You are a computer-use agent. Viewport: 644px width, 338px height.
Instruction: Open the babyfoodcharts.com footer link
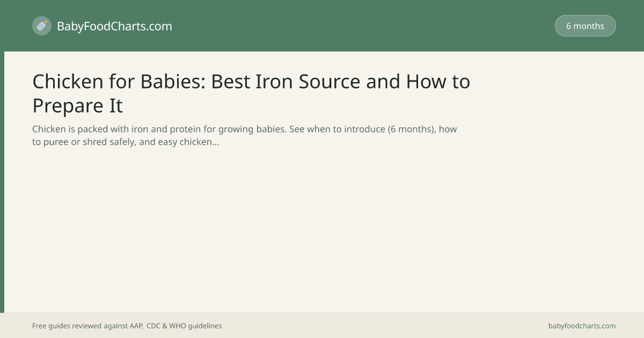(582, 326)
